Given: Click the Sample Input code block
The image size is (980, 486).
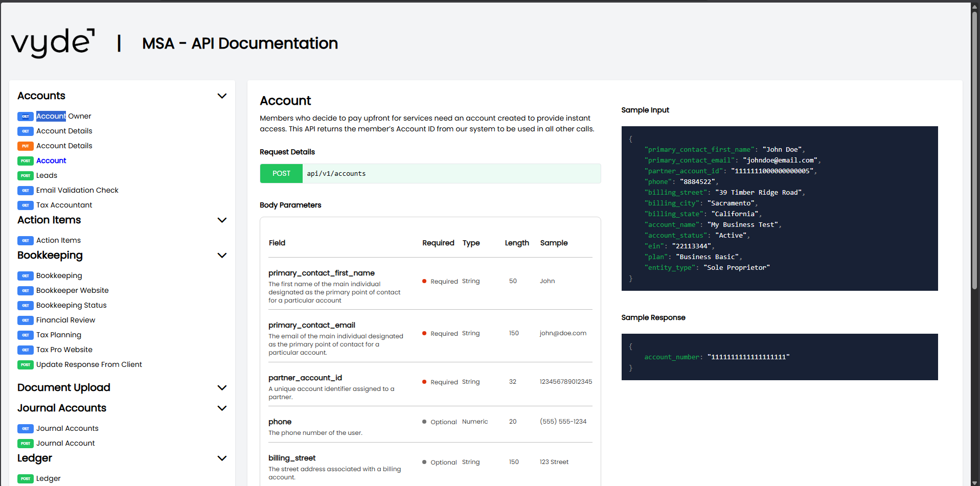Looking at the screenshot, I should 780,209.
